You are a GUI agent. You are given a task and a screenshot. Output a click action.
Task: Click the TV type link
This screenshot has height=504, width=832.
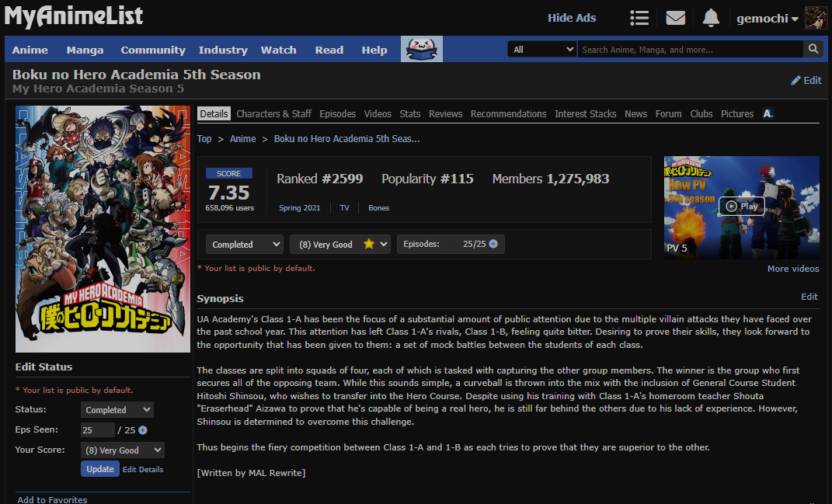344,208
